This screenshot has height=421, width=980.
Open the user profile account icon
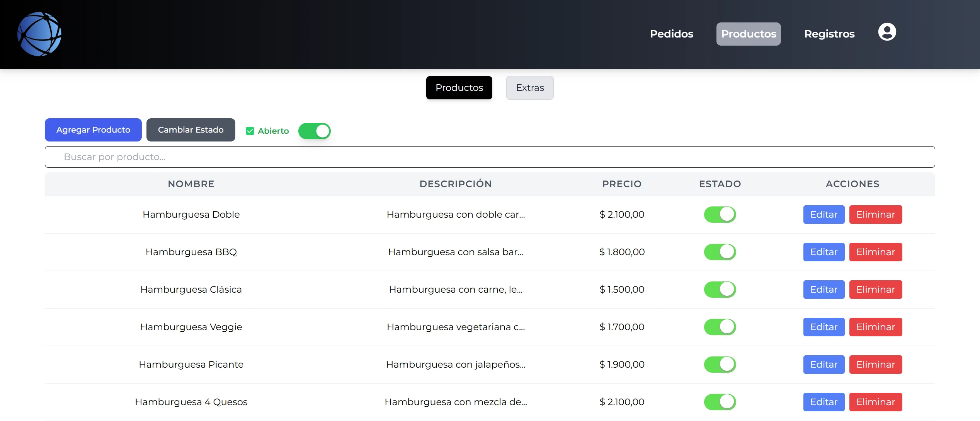click(887, 32)
